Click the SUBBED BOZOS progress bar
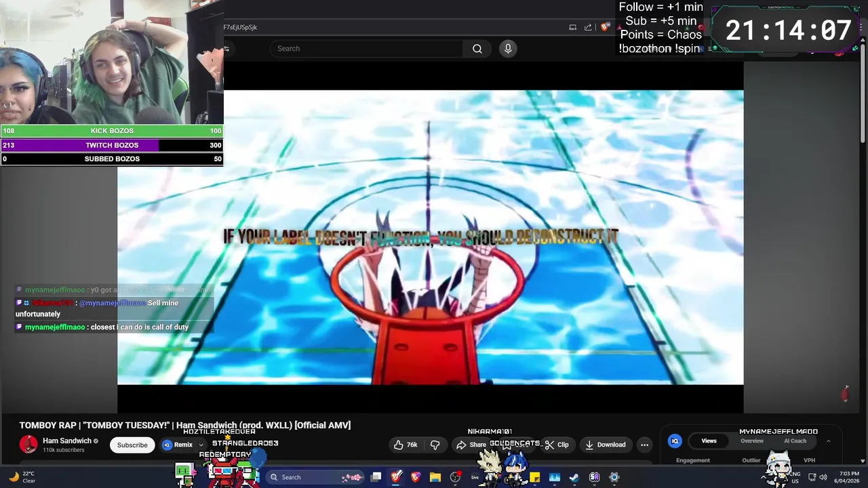Screen dimensions: 868x488 pyautogui.click(x=112, y=159)
